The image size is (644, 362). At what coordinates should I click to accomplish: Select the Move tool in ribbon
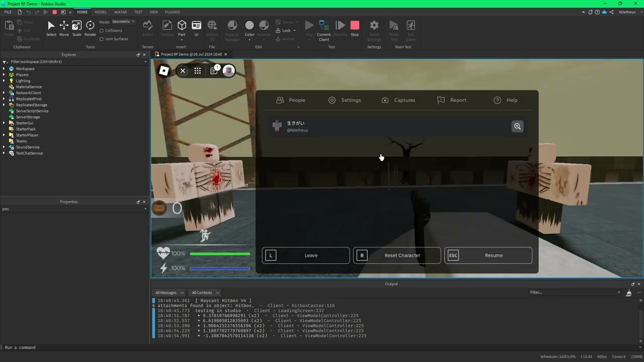pos(64,28)
